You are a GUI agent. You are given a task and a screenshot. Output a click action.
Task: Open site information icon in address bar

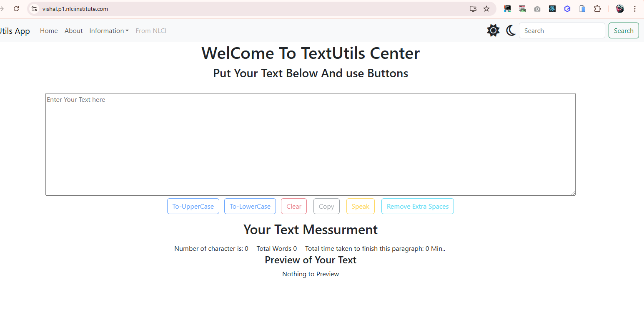pyautogui.click(x=34, y=9)
